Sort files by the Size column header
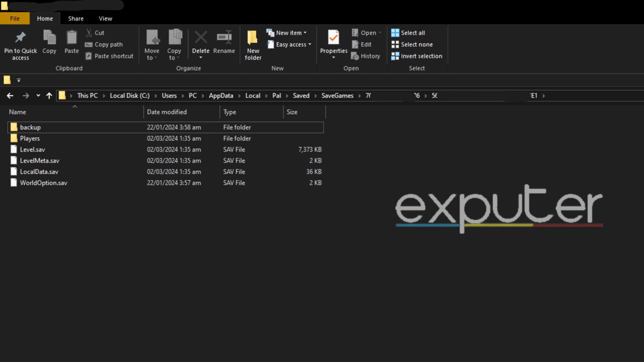The width and height of the screenshot is (644, 362). click(292, 112)
